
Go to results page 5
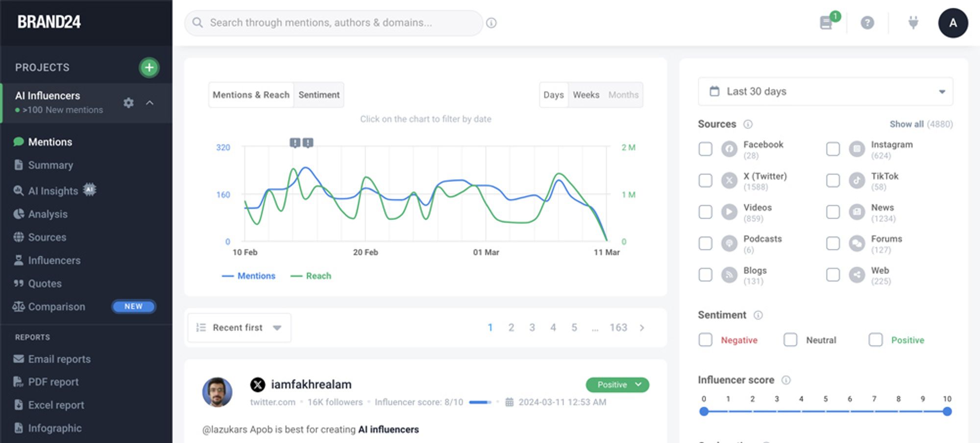[x=574, y=327]
